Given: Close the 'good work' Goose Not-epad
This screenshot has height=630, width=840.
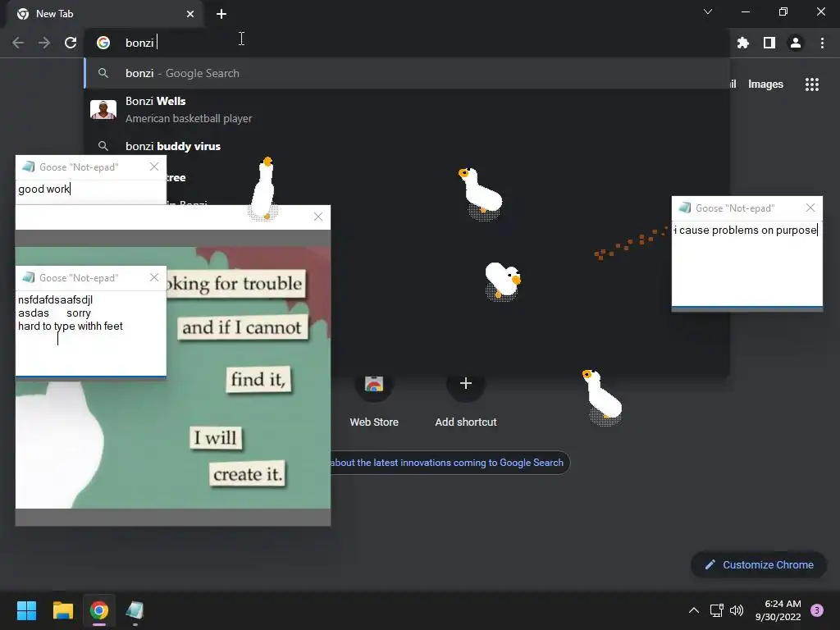Looking at the screenshot, I should [154, 167].
